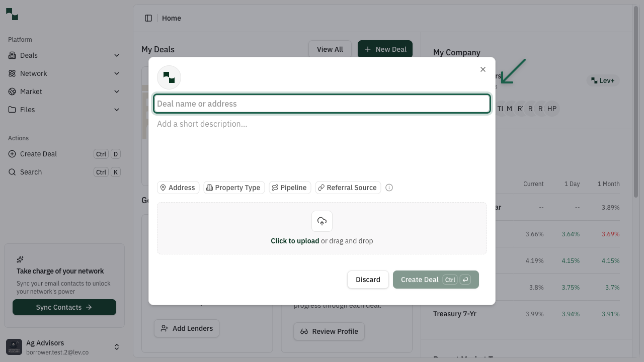644x362 pixels.
Task: Click the Home breadcrumb
Action: click(172, 18)
